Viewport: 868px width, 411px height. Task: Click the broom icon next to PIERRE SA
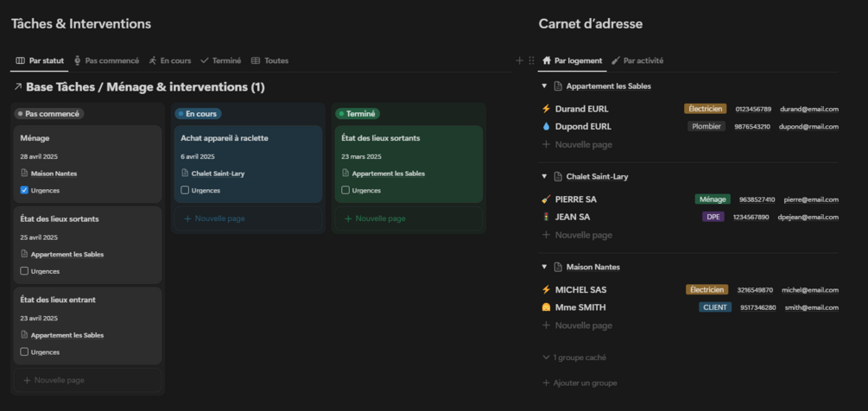tap(546, 199)
